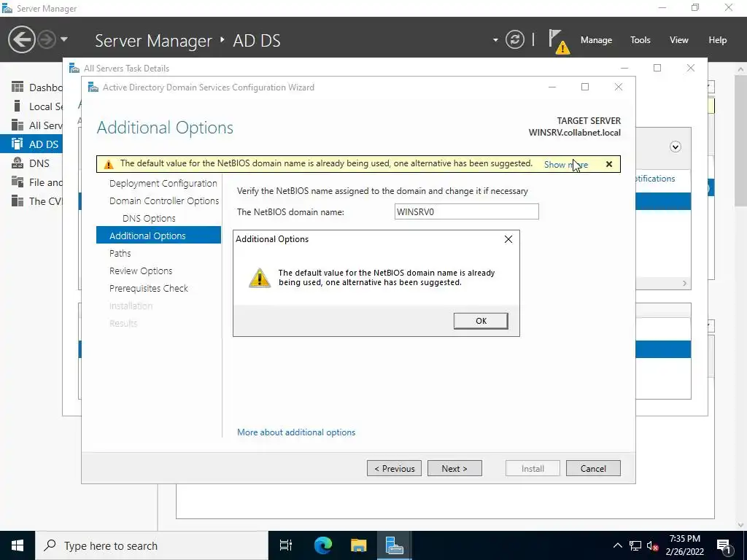Click the File and Storage icon
This screenshot has width=747, height=560.
tap(18, 182)
